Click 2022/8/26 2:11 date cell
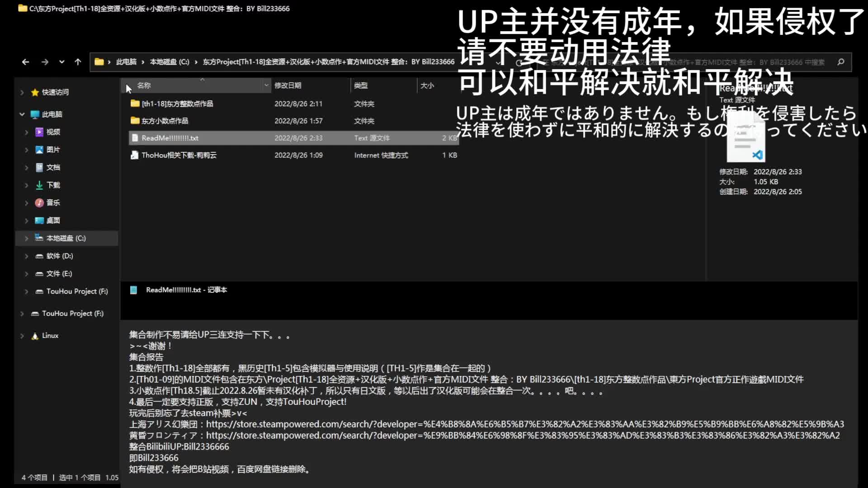Viewport: 868px width, 488px height. point(298,103)
